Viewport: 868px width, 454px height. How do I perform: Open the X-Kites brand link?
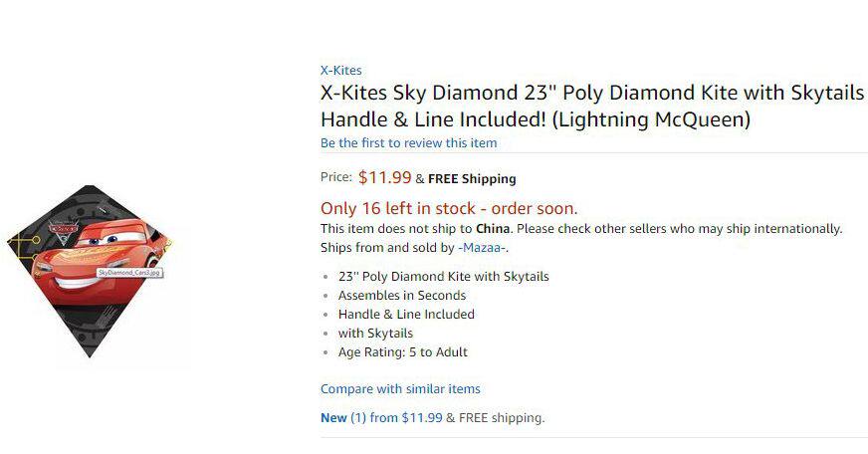point(340,71)
